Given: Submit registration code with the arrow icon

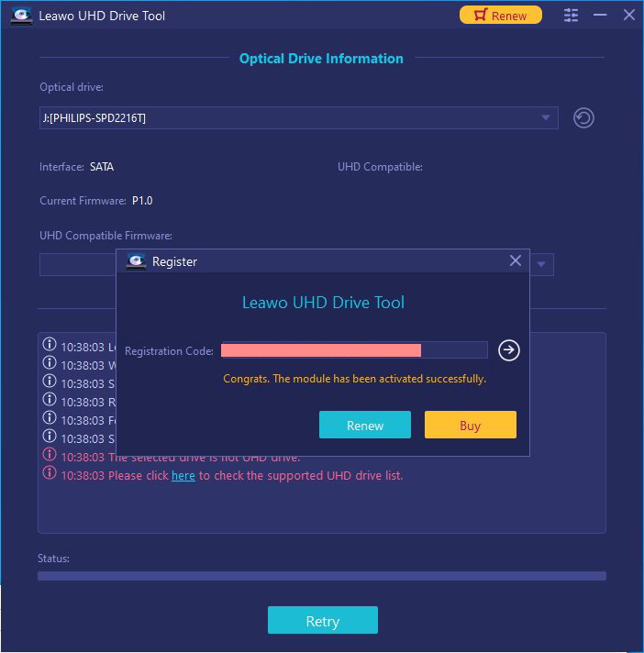Looking at the screenshot, I should tap(509, 350).
